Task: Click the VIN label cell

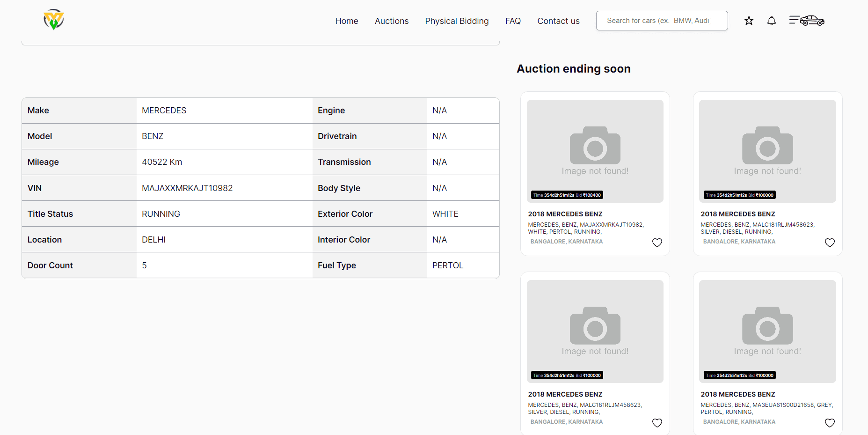Action: click(79, 188)
